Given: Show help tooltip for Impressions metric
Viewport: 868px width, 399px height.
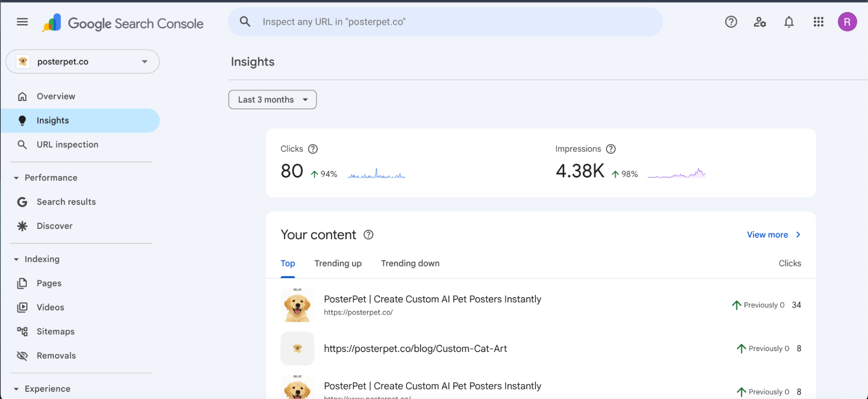Looking at the screenshot, I should point(611,149).
